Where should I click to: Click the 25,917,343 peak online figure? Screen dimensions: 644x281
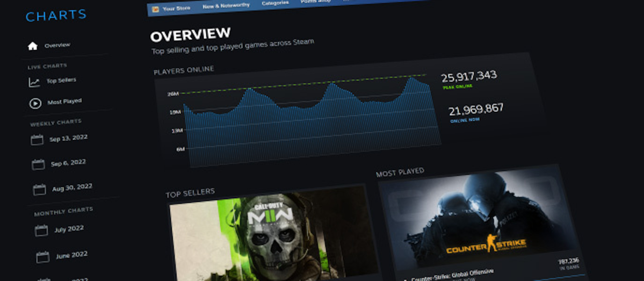(469, 76)
